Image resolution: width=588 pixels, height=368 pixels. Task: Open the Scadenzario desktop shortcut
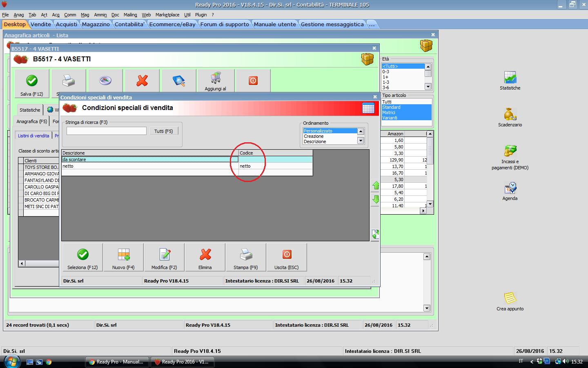[x=510, y=117]
